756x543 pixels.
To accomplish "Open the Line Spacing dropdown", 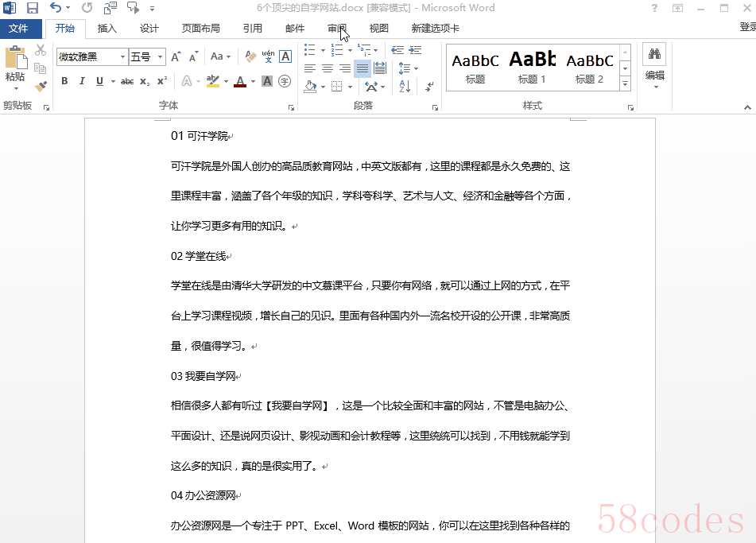I will 408,68.
